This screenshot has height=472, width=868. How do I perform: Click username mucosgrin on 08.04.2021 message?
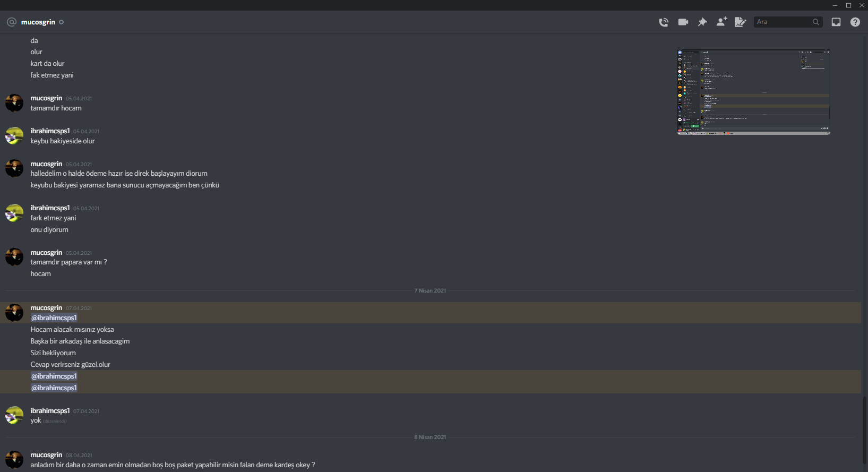tap(46, 454)
